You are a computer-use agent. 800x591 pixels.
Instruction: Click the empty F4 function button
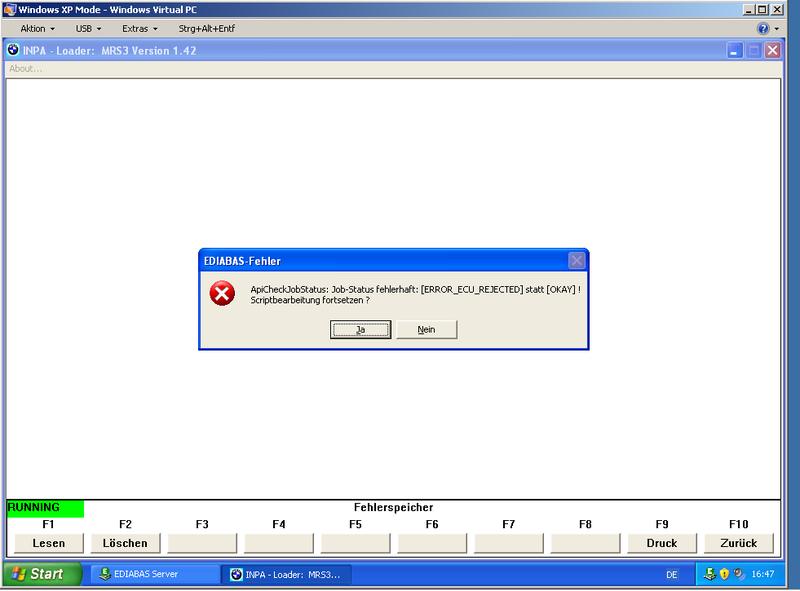tap(279, 543)
